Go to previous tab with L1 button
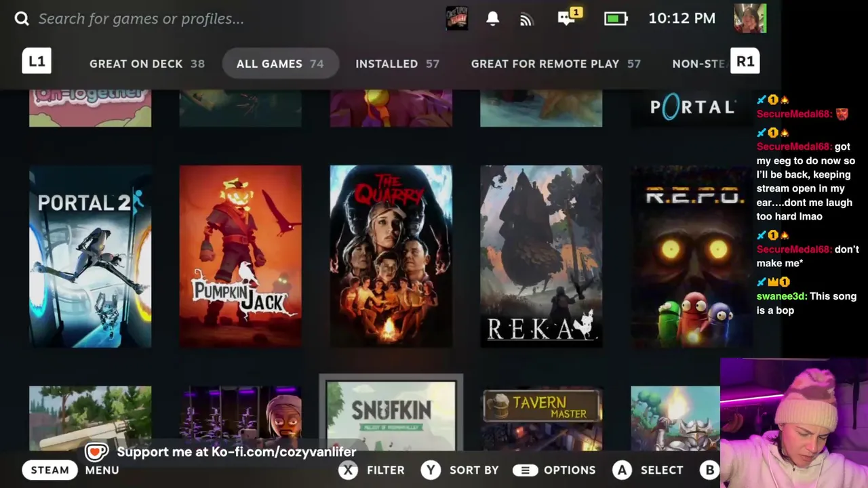The width and height of the screenshot is (868, 488). click(x=37, y=61)
